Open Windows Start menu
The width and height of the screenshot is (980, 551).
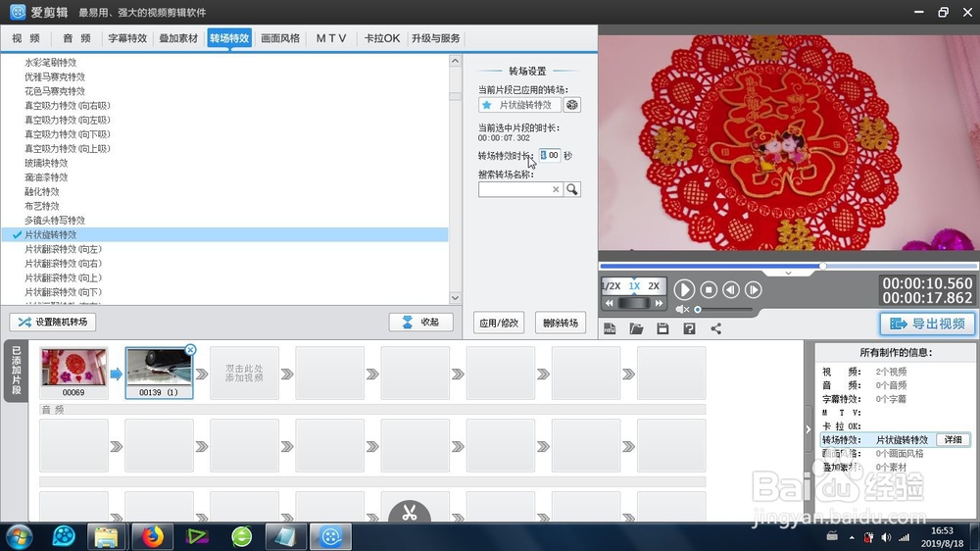tap(19, 536)
